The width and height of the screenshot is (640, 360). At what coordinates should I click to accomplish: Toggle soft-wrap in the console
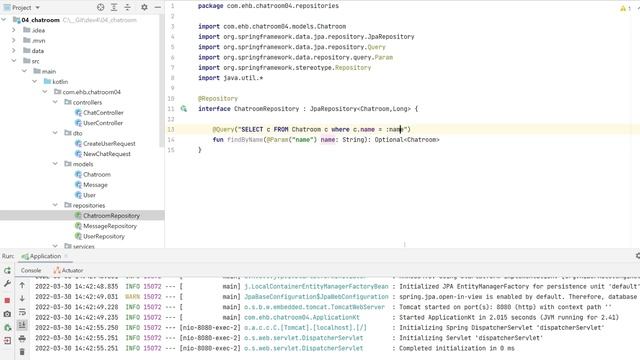pos(22,313)
